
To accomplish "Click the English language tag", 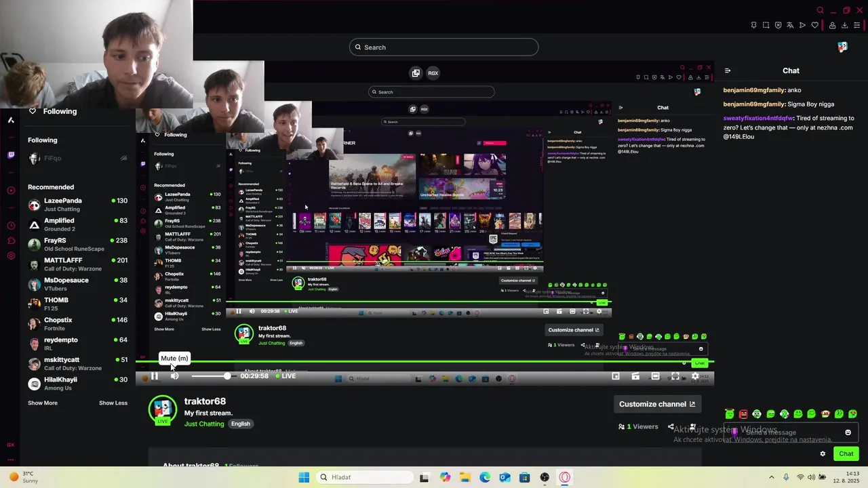I will (x=241, y=424).
